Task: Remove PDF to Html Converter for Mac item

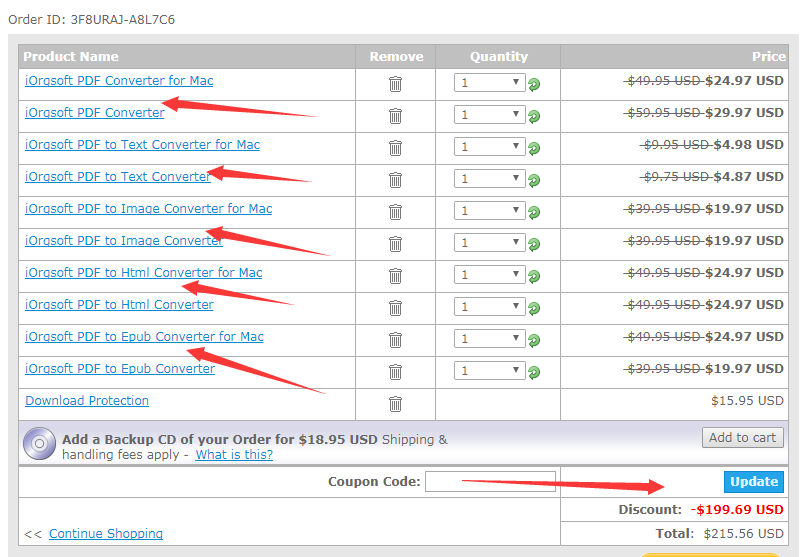Action: (395, 276)
